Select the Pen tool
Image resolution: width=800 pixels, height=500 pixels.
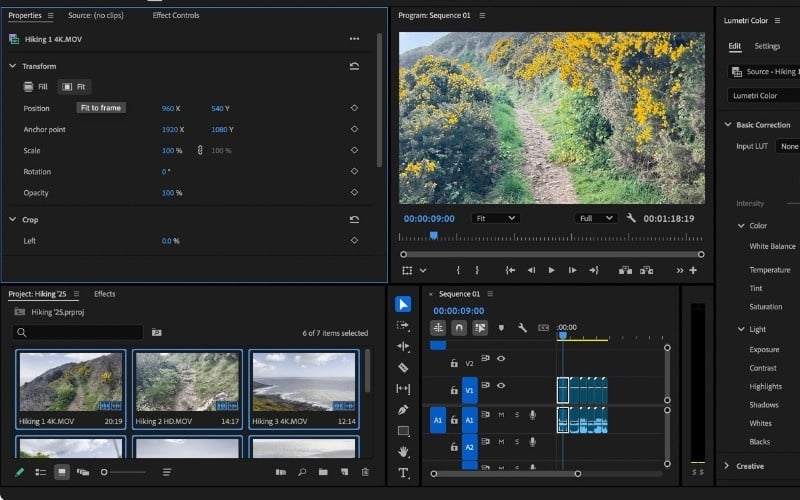tap(403, 410)
